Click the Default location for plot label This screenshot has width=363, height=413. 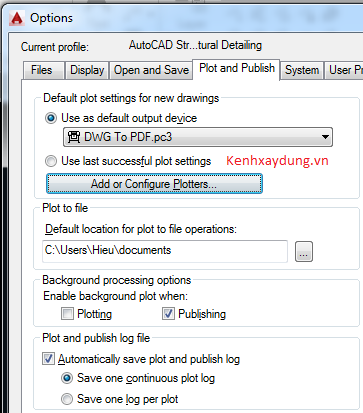(x=141, y=229)
